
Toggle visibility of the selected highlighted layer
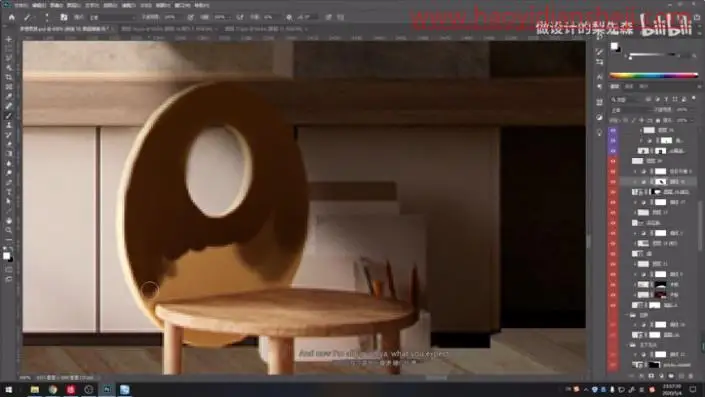point(613,182)
